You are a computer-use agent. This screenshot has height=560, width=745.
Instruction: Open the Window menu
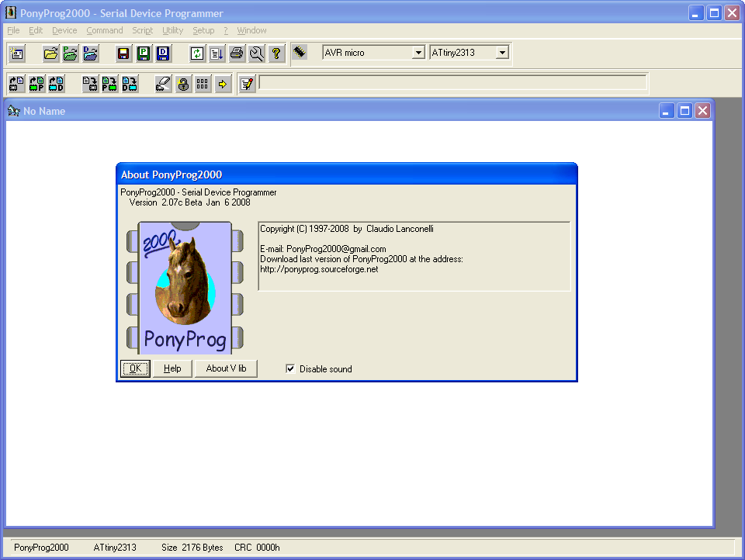251,30
